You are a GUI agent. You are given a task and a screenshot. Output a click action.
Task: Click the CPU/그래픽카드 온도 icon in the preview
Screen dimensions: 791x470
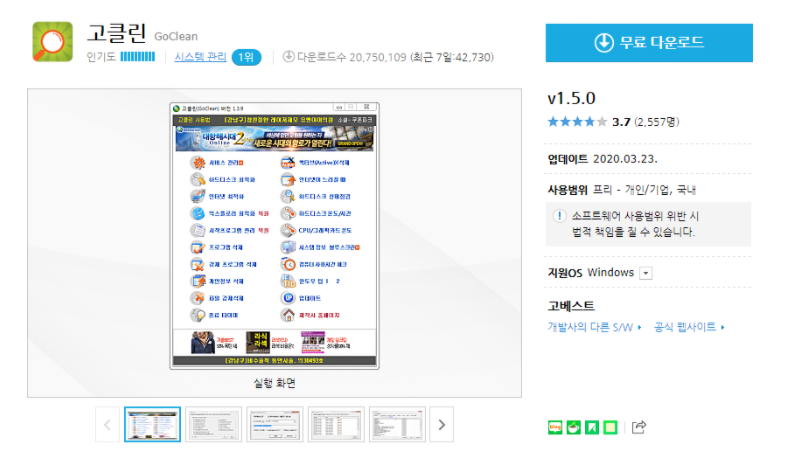[288, 230]
